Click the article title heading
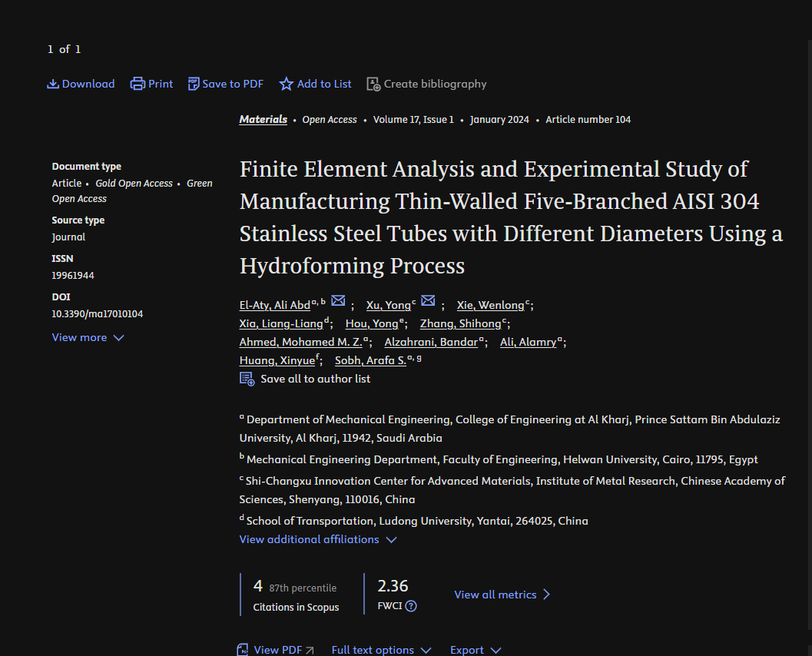Viewport: 812px width, 656px height. pos(511,217)
